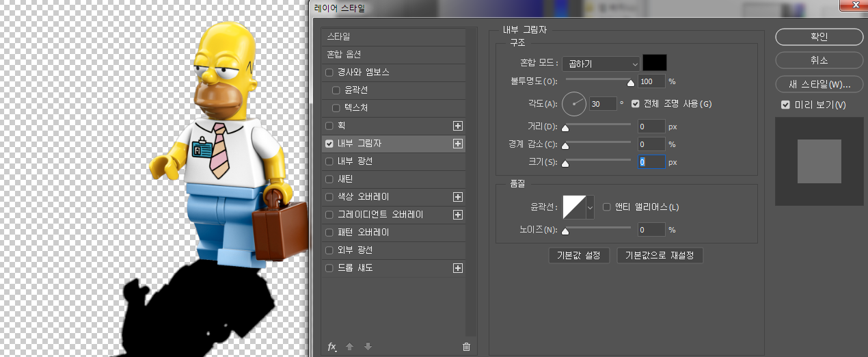
Task: Open the 외부 광선 settings row
Action: [393, 250]
